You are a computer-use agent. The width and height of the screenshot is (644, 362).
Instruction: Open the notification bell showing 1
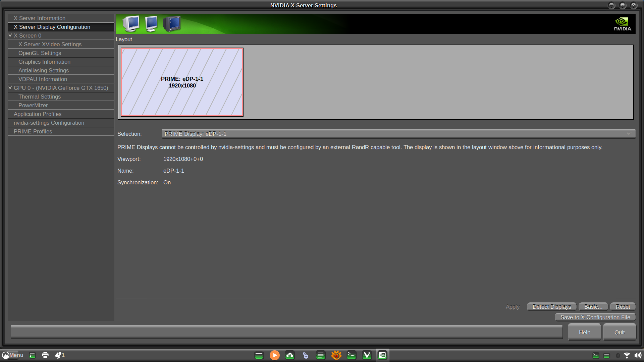pos(60,355)
